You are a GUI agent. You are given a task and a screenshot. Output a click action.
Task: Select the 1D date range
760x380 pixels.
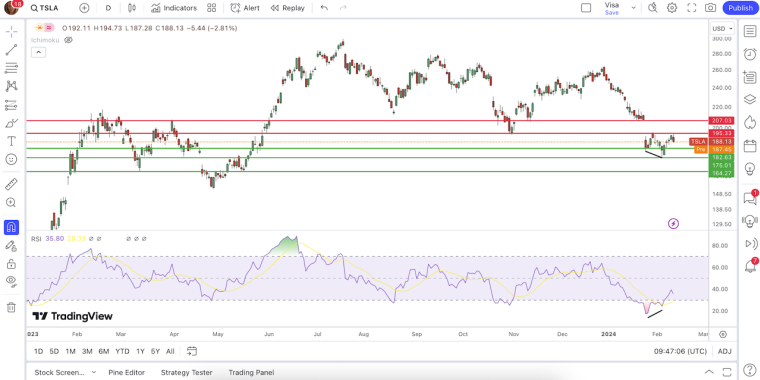coord(38,351)
